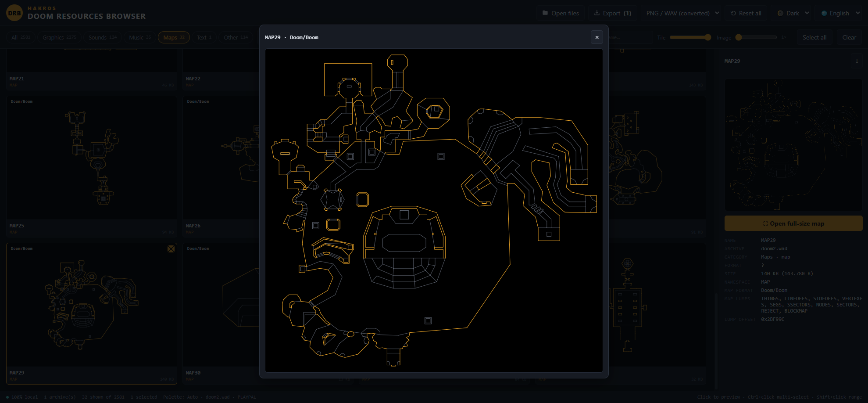Open the Music category tab

click(x=140, y=37)
